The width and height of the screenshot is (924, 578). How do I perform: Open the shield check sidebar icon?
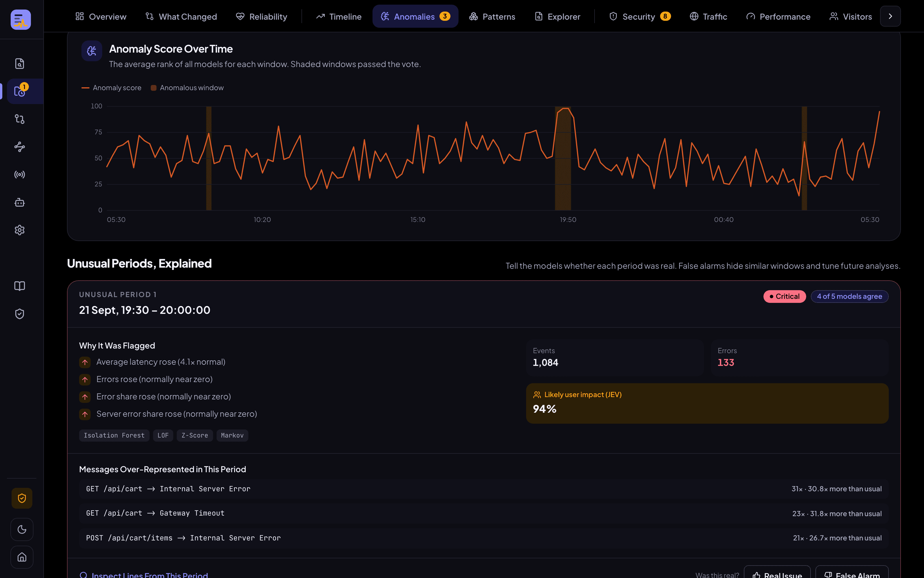pos(19,314)
